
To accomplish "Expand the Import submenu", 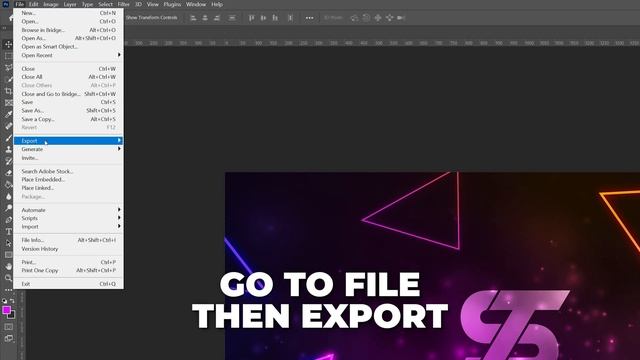I will tap(69, 227).
